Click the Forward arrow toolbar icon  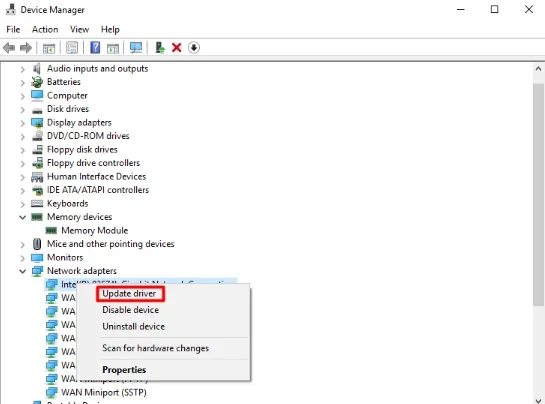click(26, 48)
